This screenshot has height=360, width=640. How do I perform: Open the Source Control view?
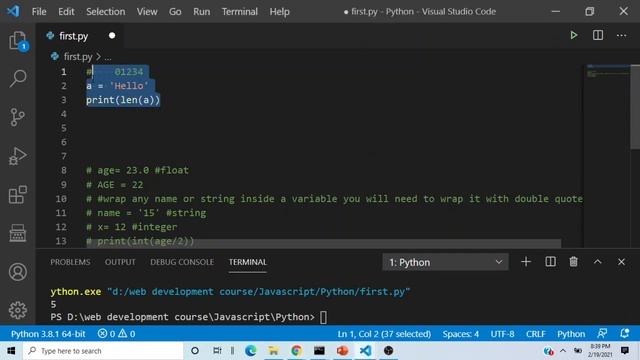[x=18, y=117]
